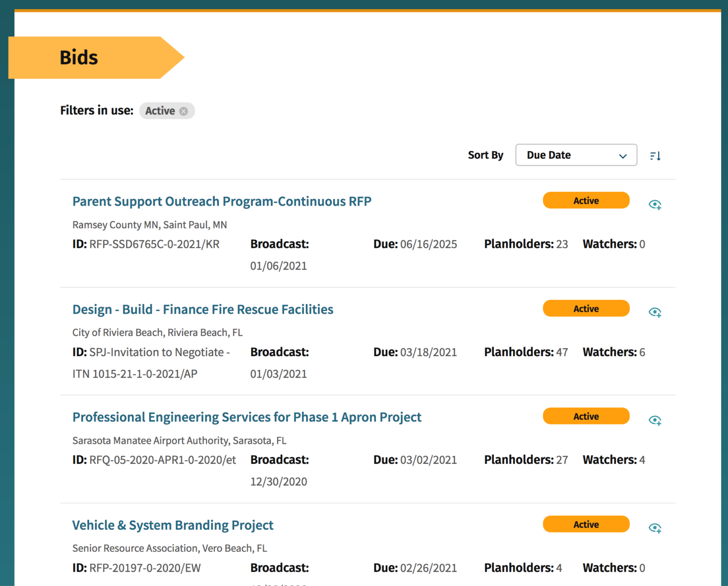Change sorting from Due Date to another option
Screen dimensions: 728x586
pyautogui.click(x=576, y=155)
